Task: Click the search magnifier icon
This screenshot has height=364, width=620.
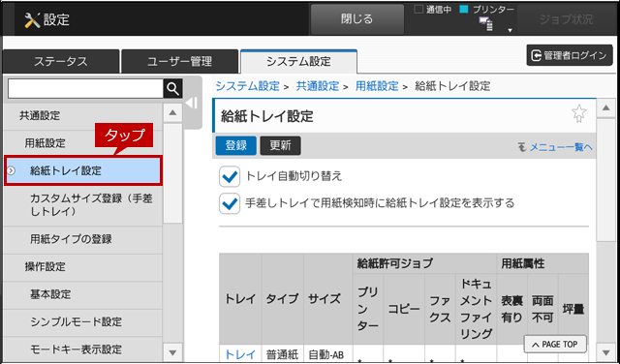Action: 172,89
